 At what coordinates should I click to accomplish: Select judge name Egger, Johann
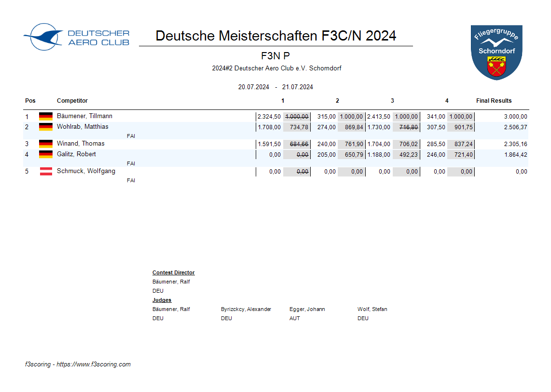(x=307, y=310)
